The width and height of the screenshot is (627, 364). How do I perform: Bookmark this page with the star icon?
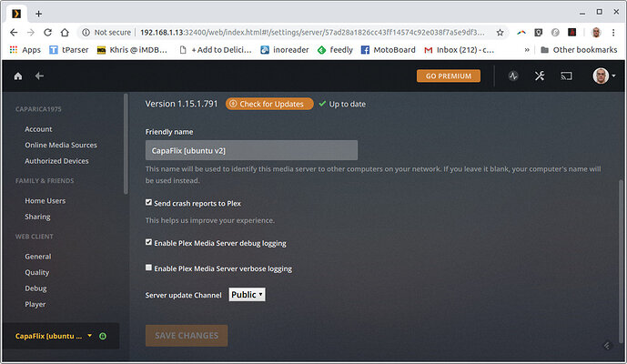(500, 33)
